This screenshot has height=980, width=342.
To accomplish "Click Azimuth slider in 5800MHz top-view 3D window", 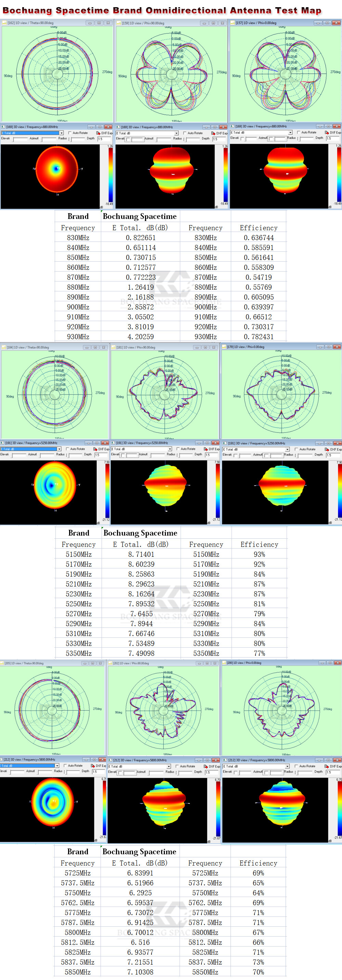I will [44, 772].
